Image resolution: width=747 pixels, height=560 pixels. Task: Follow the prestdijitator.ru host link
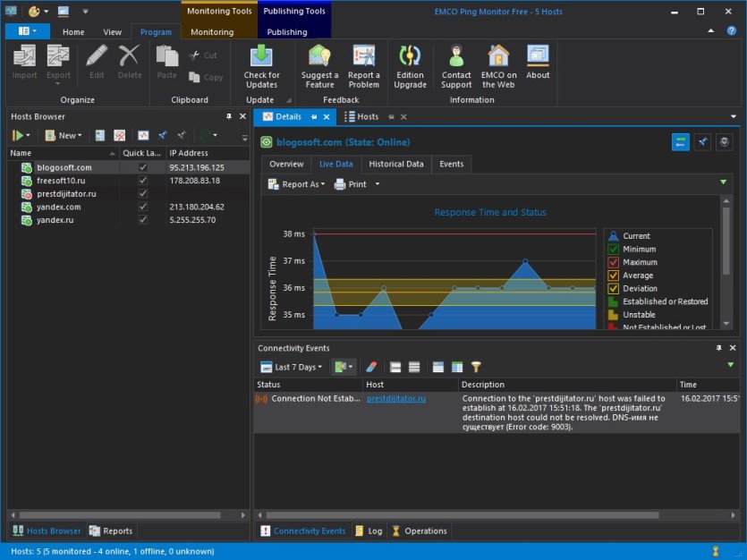(x=396, y=399)
